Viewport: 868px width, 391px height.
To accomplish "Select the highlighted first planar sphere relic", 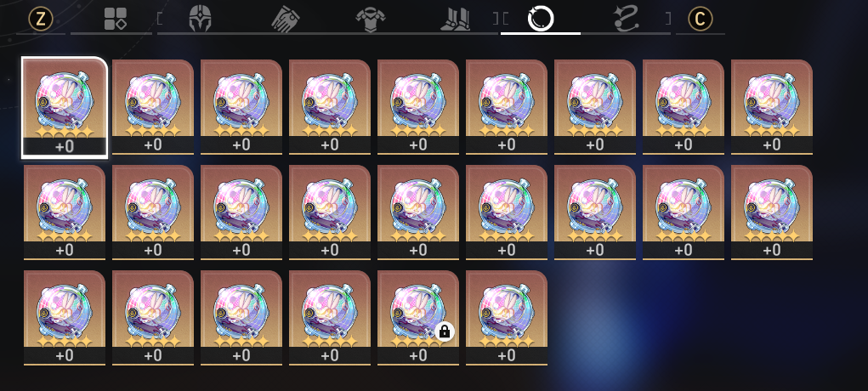I will (x=65, y=107).
